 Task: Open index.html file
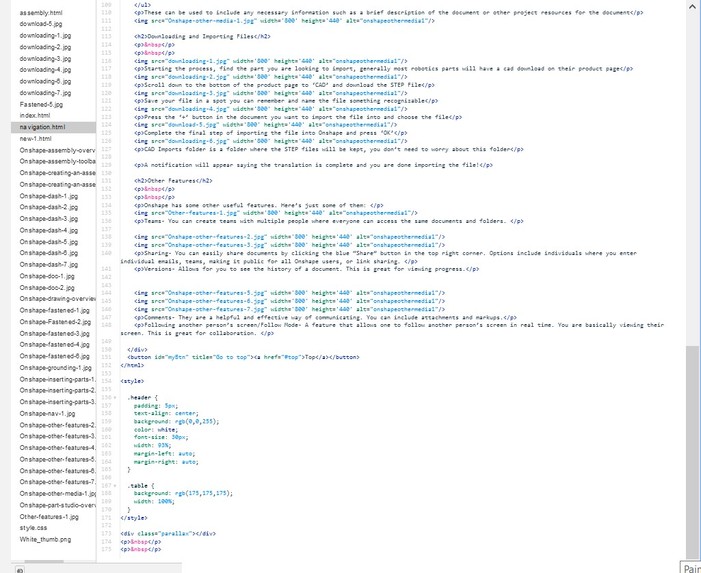coord(35,115)
